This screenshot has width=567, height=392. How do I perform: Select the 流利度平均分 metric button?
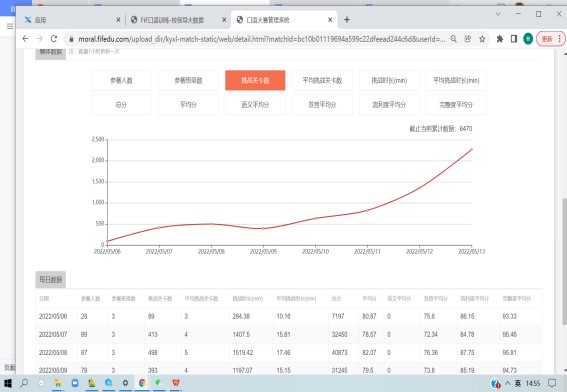point(389,105)
